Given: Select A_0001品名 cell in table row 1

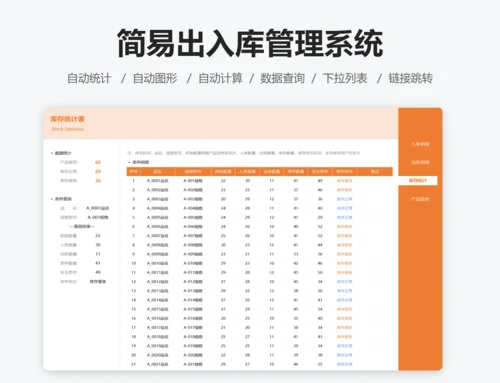Looking at the screenshot, I should coord(158,181).
